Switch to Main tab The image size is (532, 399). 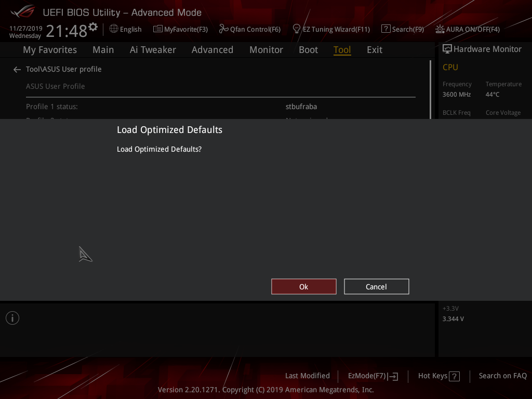(103, 50)
